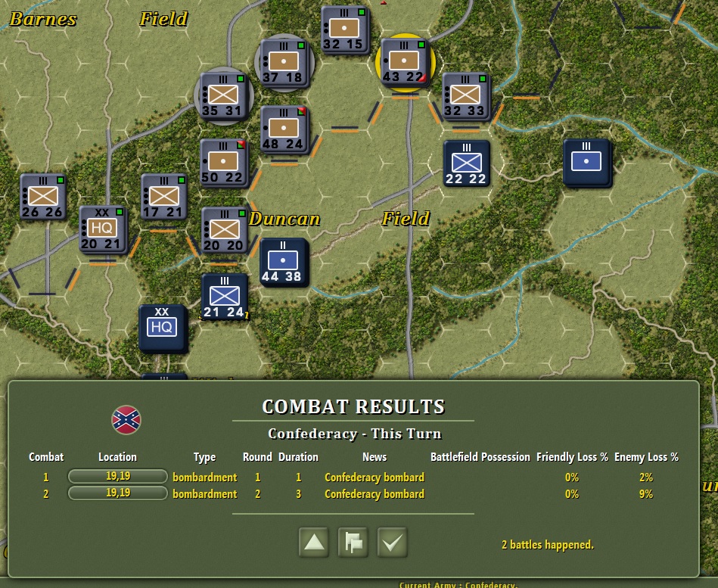Click the Duncan map label
This screenshot has width=718, height=588.
[284, 219]
